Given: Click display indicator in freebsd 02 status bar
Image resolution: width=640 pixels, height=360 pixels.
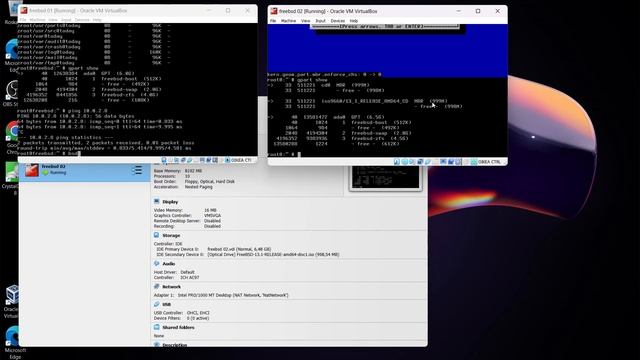Looking at the screenshot, I should tap(443, 162).
